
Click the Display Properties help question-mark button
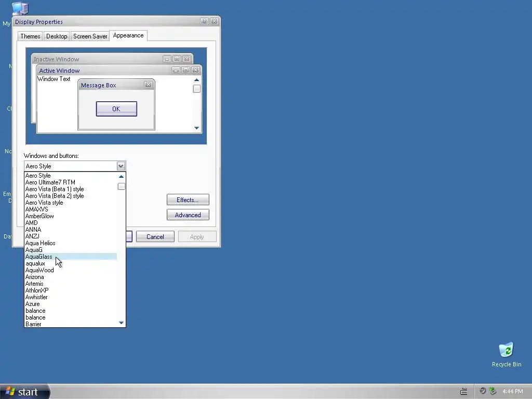pos(204,21)
